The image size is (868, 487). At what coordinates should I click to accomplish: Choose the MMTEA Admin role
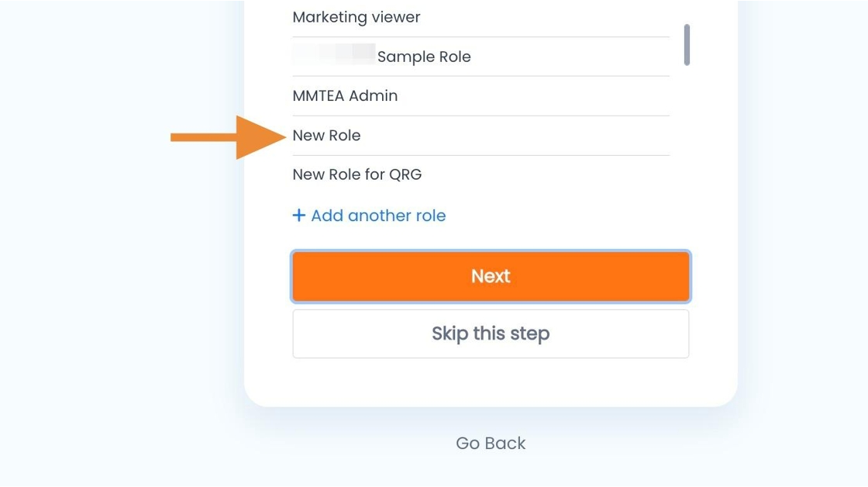pyautogui.click(x=480, y=96)
